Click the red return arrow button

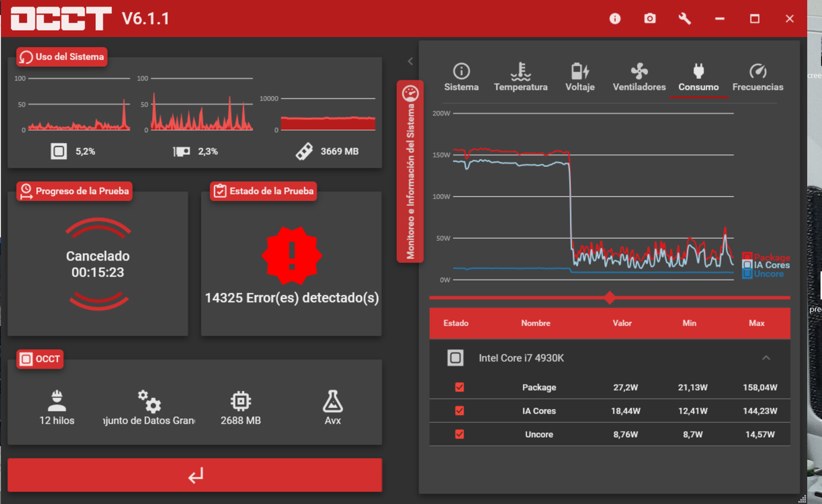tap(195, 475)
